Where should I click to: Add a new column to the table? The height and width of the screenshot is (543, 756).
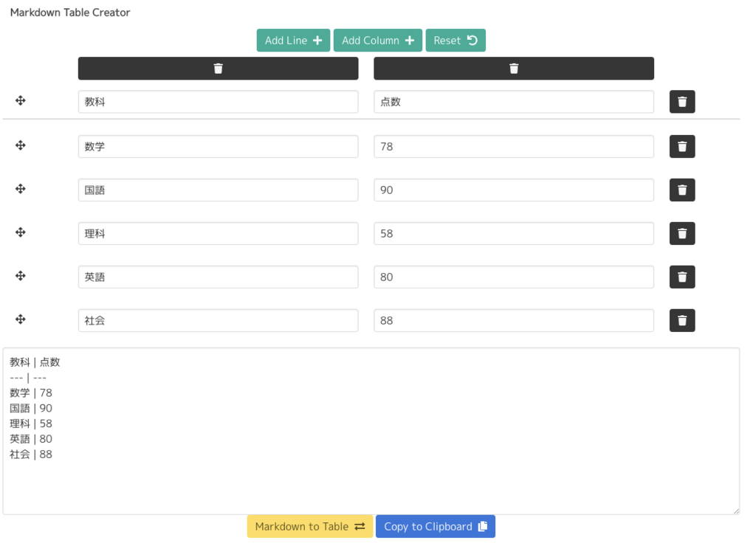tap(377, 41)
